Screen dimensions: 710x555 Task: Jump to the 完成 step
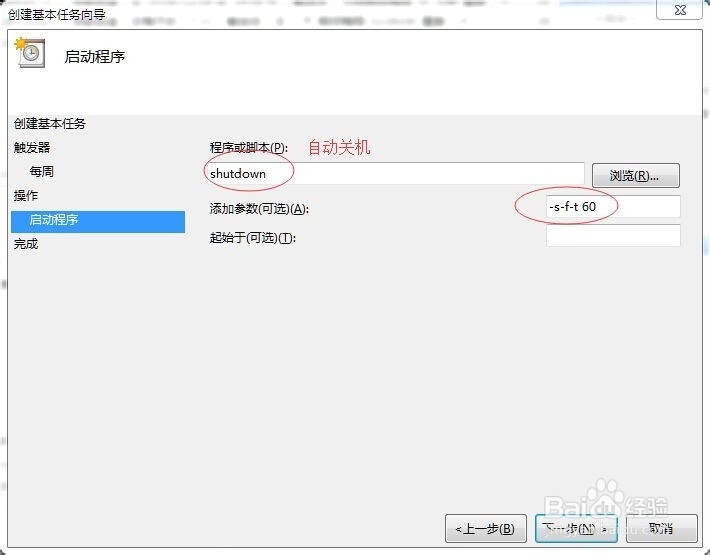26,244
